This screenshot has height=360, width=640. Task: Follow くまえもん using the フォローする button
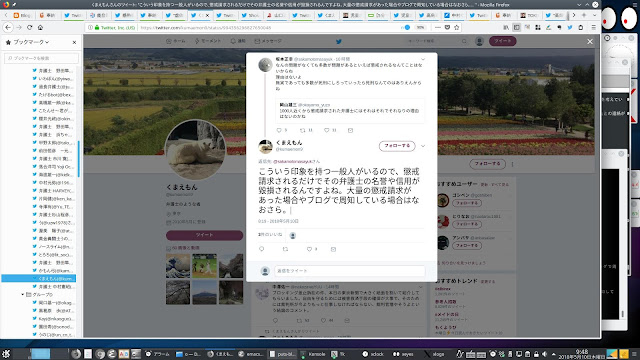click(397, 146)
